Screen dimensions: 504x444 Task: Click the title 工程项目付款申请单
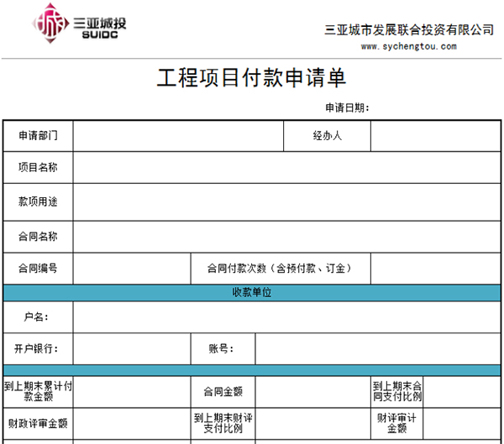coord(251,78)
